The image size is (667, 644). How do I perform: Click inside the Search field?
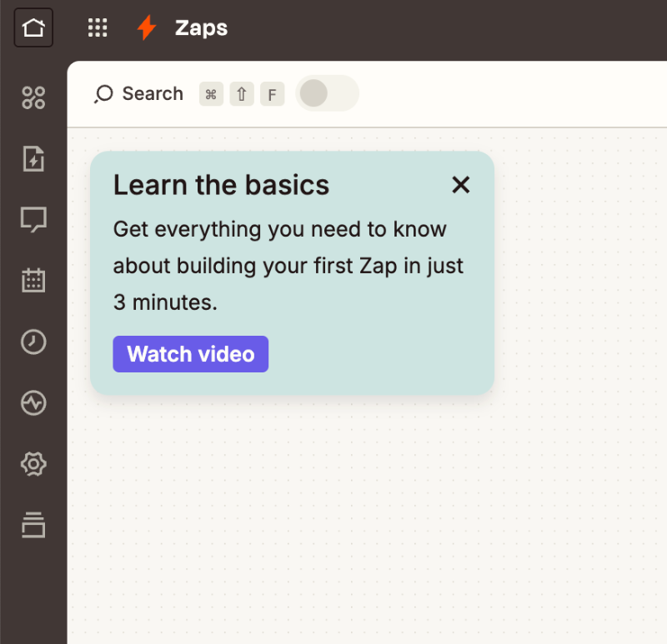154,93
